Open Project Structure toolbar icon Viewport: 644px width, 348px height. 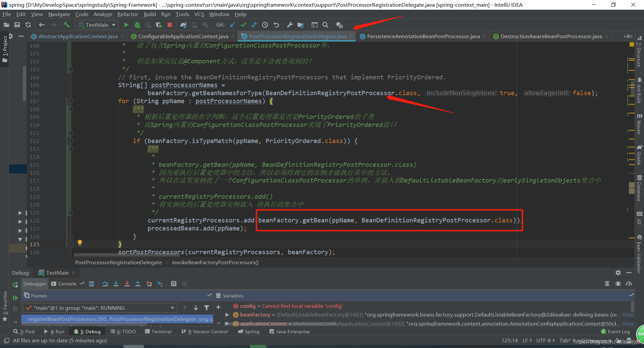coord(301,25)
